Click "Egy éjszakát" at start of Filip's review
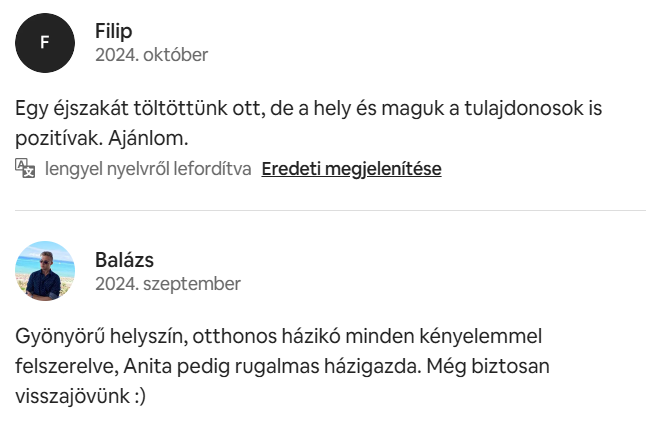The image size is (666, 426). pos(66,106)
